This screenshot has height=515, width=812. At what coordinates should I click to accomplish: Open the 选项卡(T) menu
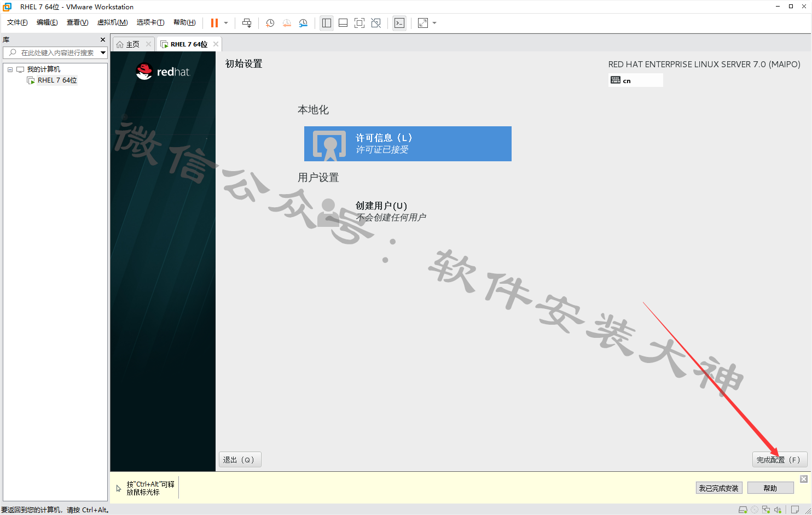click(x=150, y=22)
